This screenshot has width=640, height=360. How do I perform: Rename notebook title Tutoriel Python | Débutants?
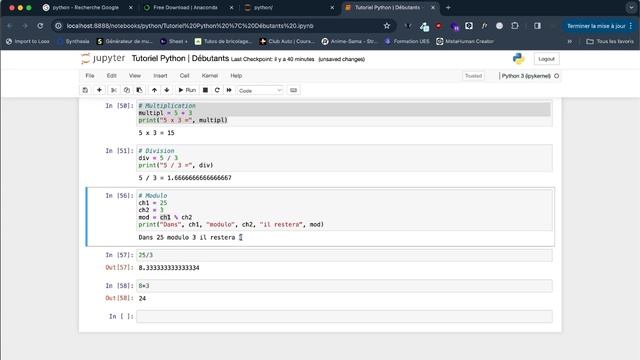tap(180, 58)
